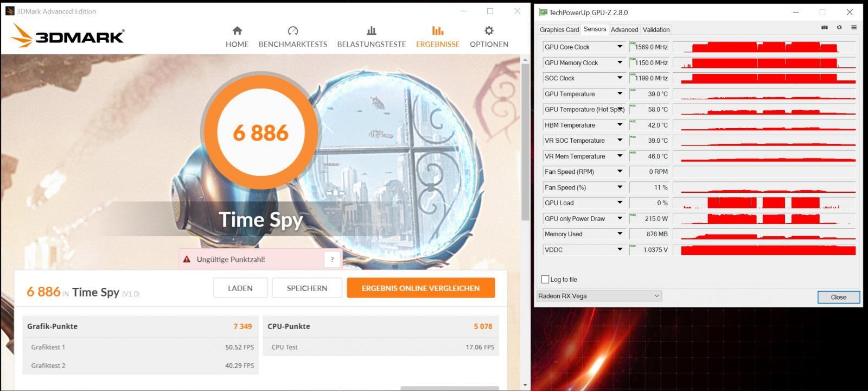The width and height of the screenshot is (868, 391).
Task: Expand the GPU Core Clock sensor dropdown
Action: pos(620,47)
